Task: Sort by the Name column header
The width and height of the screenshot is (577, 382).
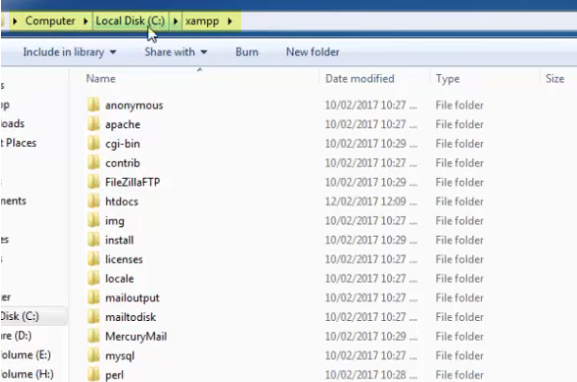Action: (x=100, y=78)
